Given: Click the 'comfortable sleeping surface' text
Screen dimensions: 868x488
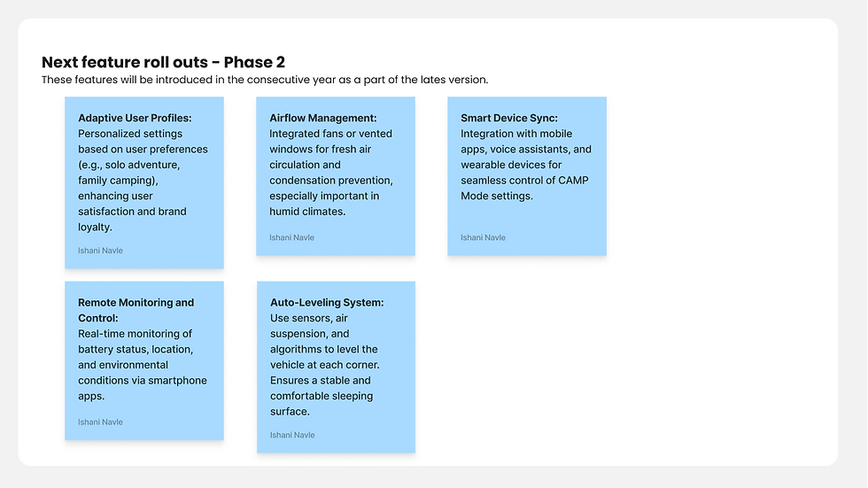Looking at the screenshot, I should [x=322, y=404].
